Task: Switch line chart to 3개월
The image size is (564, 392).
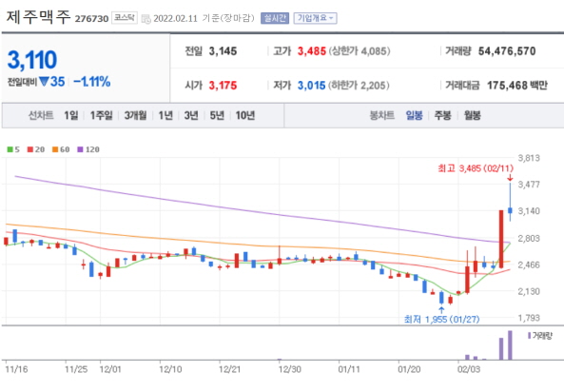Action: coord(135,115)
